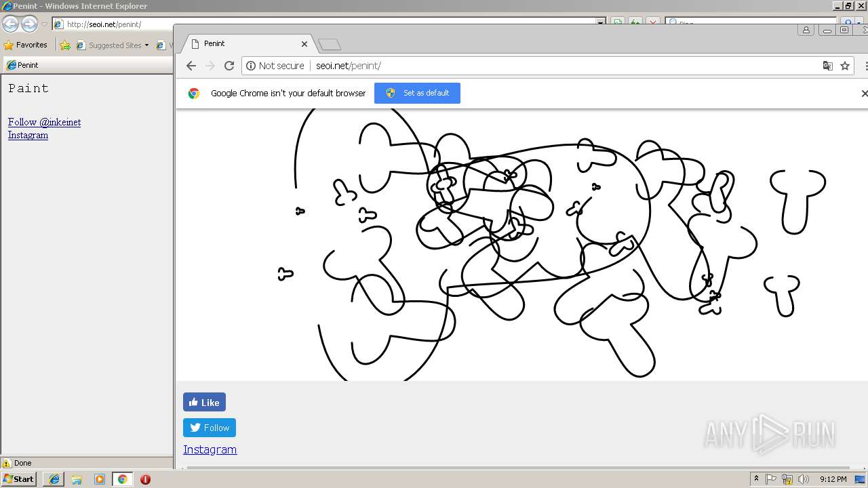Reload the Chrome page
Viewport: 868px width, 488px height.
[x=229, y=66]
